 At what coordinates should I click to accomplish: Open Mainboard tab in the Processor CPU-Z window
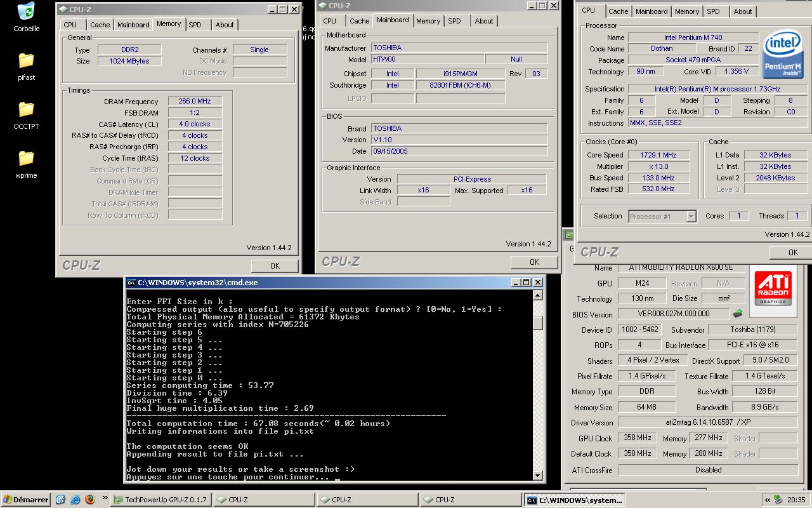pyautogui.click(x=652, y=11)
